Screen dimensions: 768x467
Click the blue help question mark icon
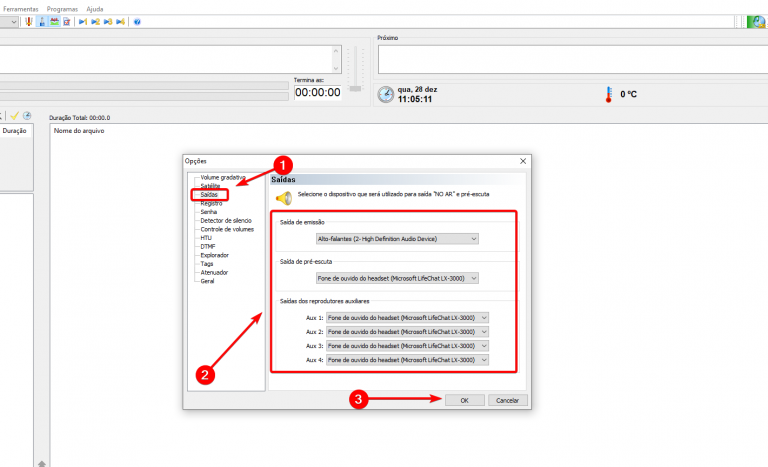tap(137, 21)
